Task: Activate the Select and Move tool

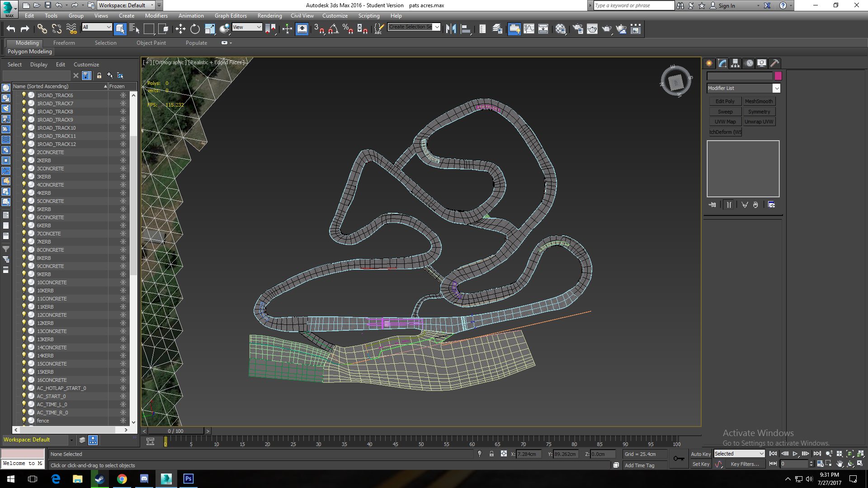Action: (180, 29)
